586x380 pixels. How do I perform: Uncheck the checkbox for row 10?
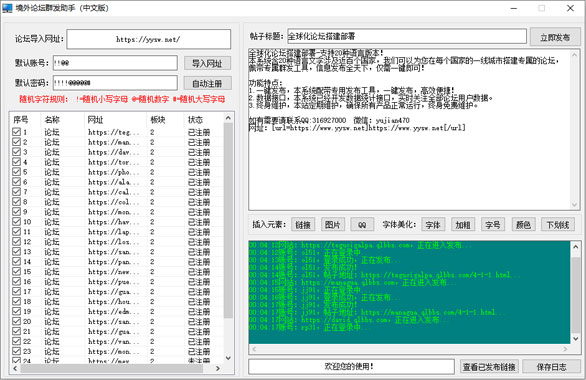[x=16, y=221]
